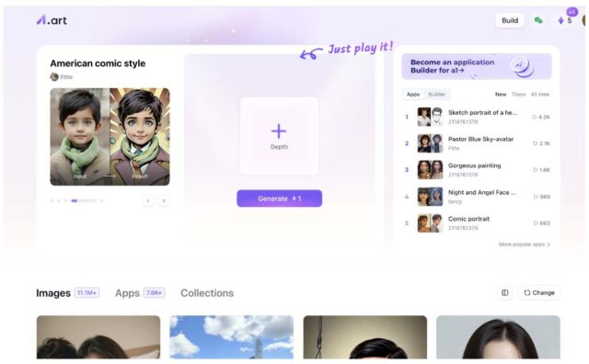Viewport: 589px width, 364px height.
Task: Open Pastor Blue Sky-avatar thumbnail
Action: 430,143
